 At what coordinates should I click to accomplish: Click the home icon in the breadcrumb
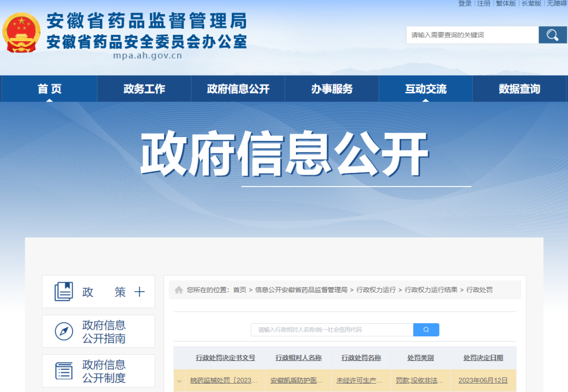point(179,290)
